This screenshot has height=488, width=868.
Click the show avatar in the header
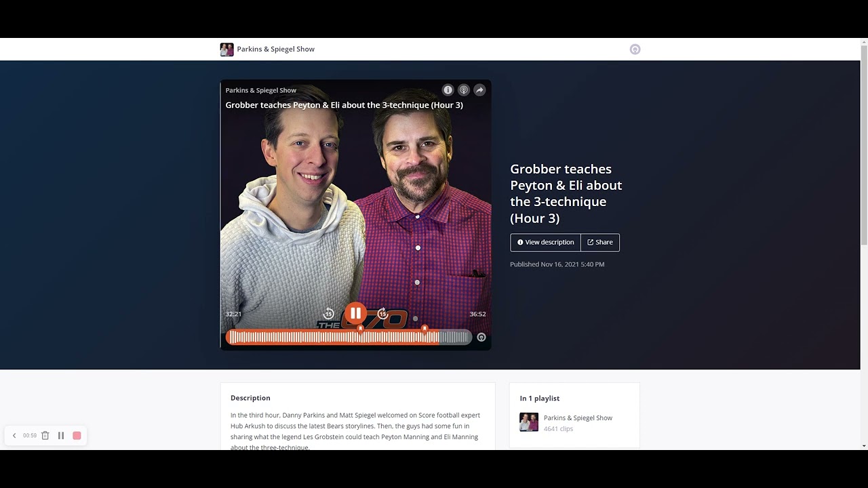[x=227, y=49]
